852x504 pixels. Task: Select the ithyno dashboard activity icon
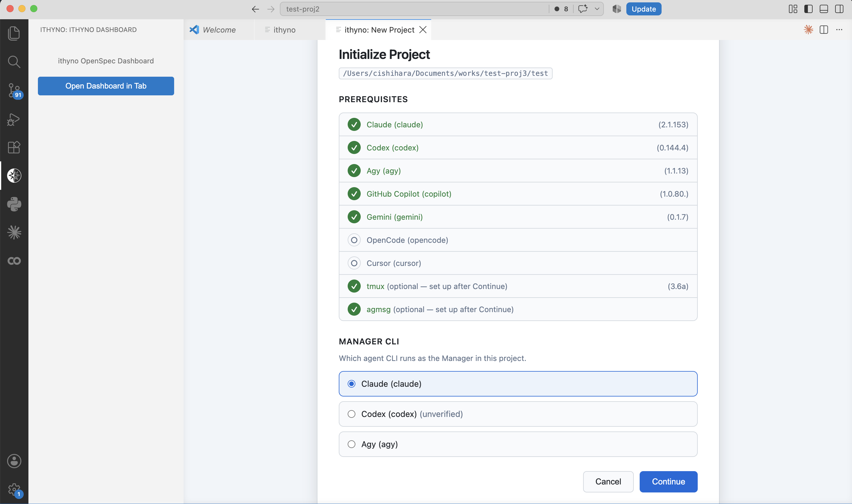14,176
